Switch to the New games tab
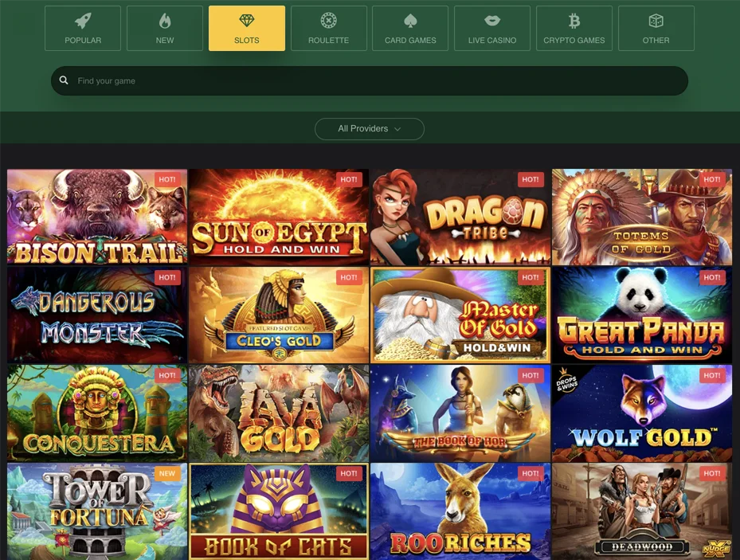Viewport: 740px width, 560px height. pyautogui.click(x=165, y=29)
